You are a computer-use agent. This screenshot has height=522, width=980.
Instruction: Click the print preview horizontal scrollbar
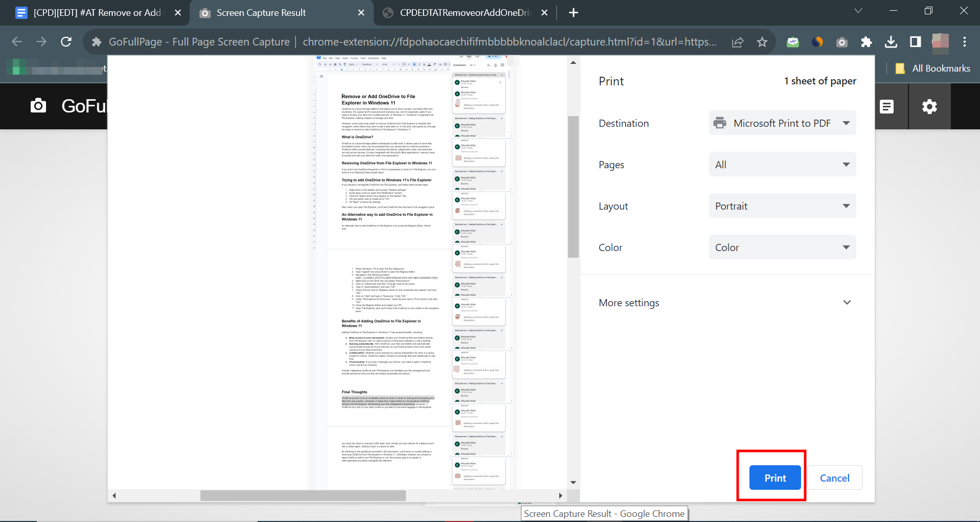(303, 495)
